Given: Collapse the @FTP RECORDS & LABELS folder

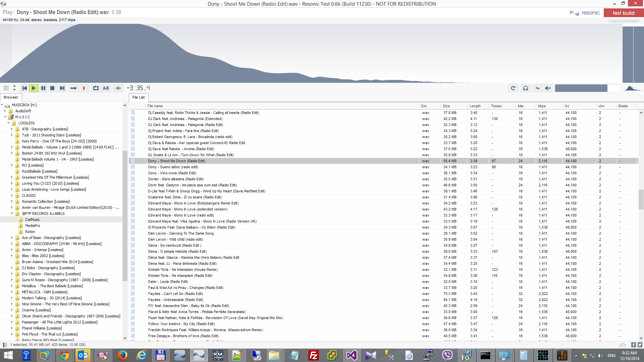Looking at the screenshot, I should [12, 214].
